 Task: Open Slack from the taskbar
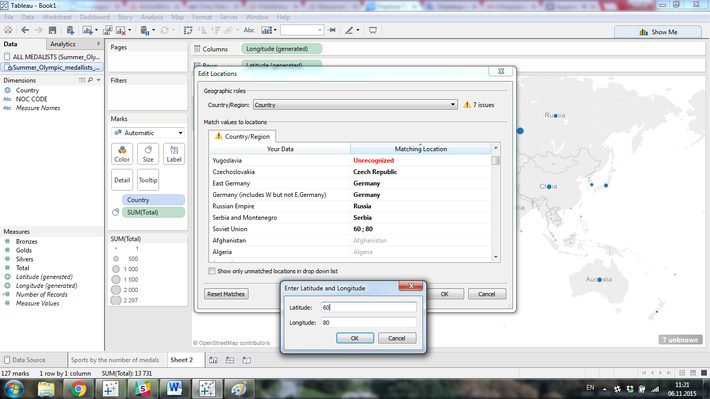coord(143,389)
